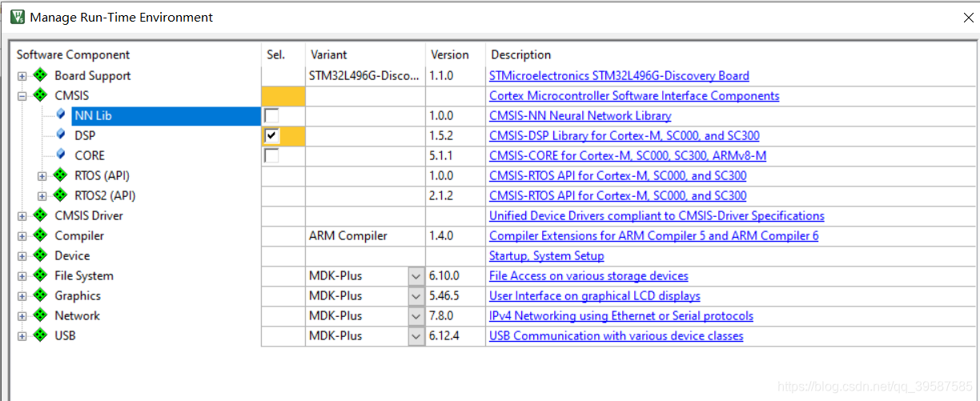Expand the Compiler tree node
This screenshot has width=980, height=401.
pyautogui.click(x=22, y=236)
